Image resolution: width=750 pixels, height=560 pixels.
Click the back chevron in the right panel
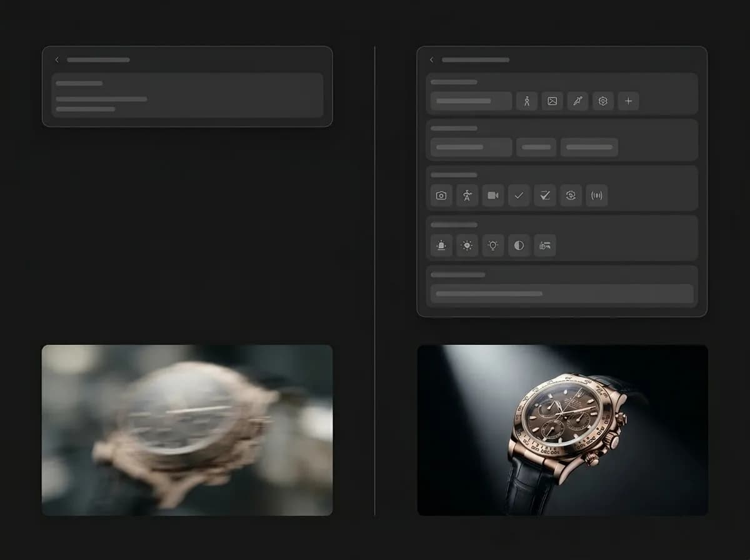(431, 60)
